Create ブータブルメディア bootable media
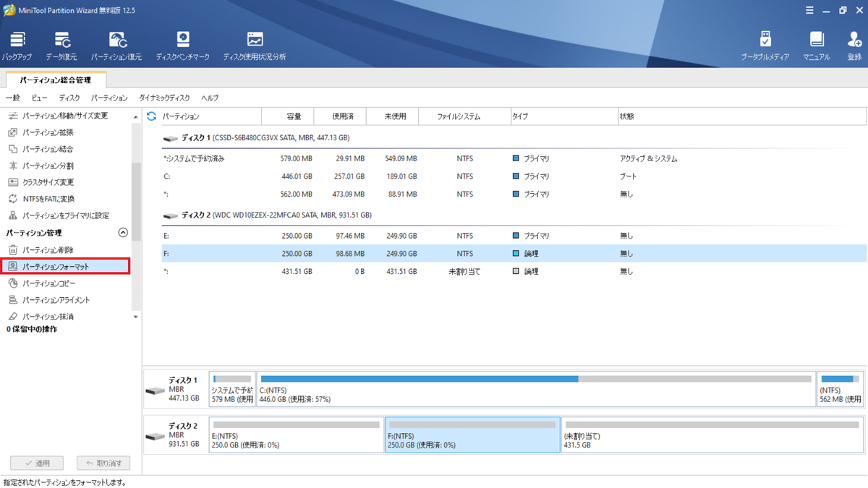Viewport: 868px width, 488px height. coord(765,46)
